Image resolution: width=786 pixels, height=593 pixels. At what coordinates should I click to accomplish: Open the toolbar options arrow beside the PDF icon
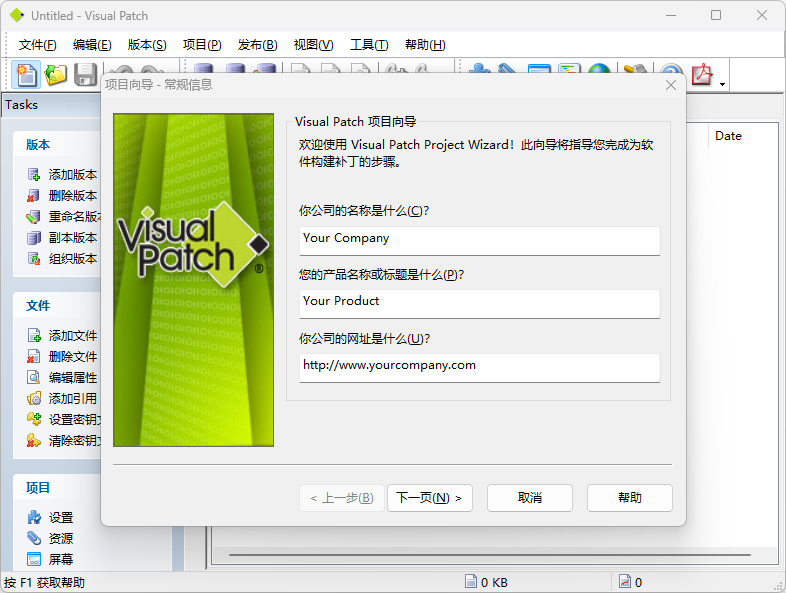click(x=722, y=84)
